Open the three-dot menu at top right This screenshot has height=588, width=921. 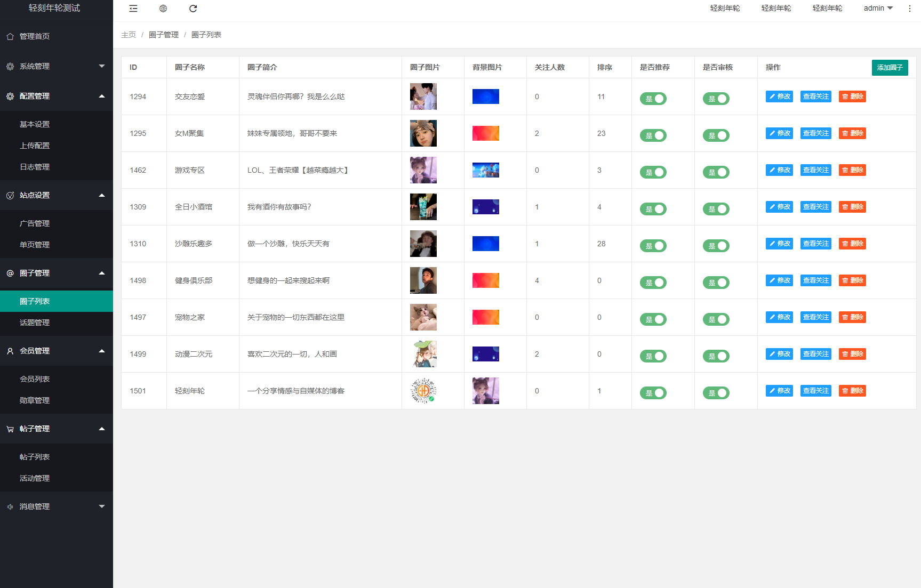click(x=909, y=8)
